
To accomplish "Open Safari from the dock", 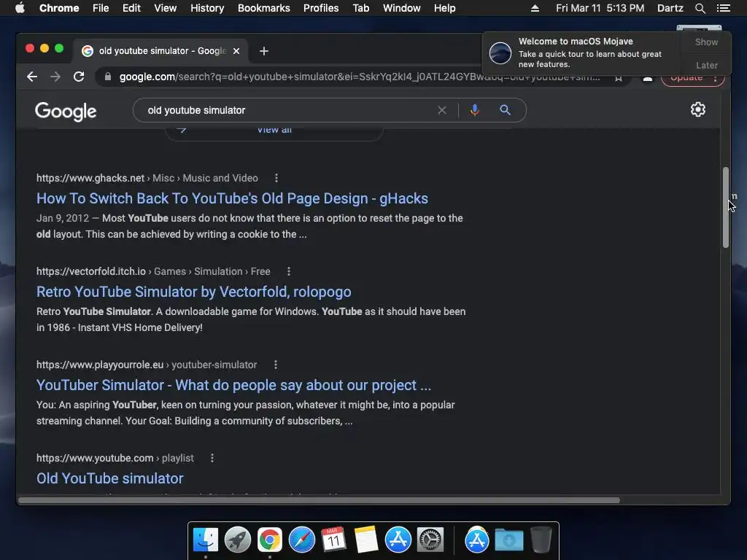I will (x=302, y=540).
